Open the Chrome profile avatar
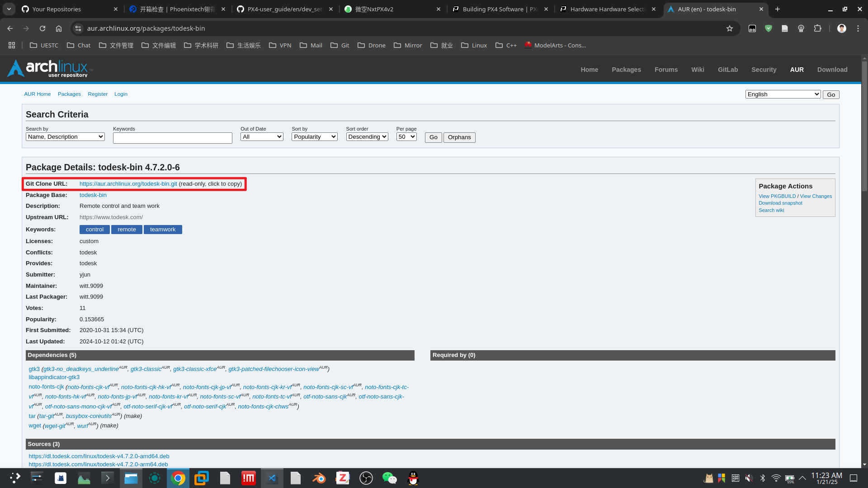868x488 pixels. coord(842,28)
